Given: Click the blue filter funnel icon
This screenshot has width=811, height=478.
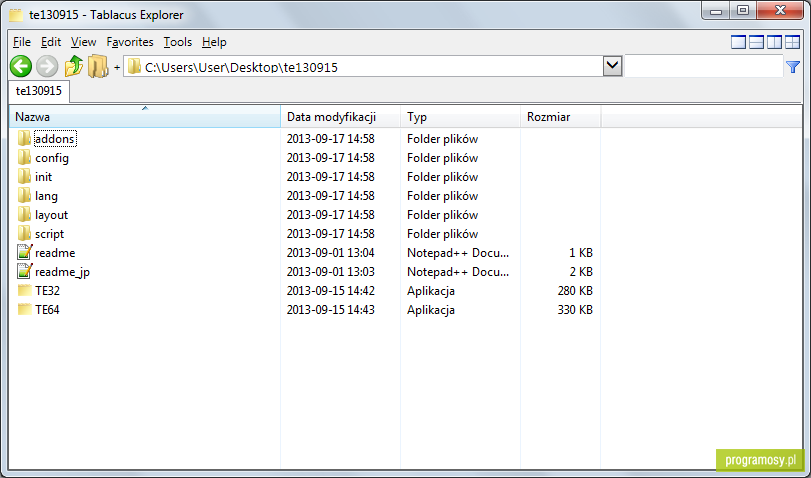Looking at the screenshot, I should 793,67.
